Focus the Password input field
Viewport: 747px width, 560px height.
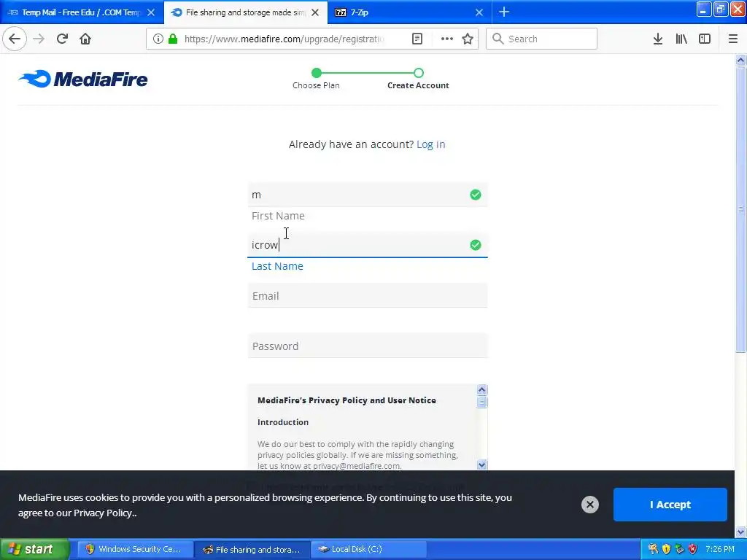(368, 346)
